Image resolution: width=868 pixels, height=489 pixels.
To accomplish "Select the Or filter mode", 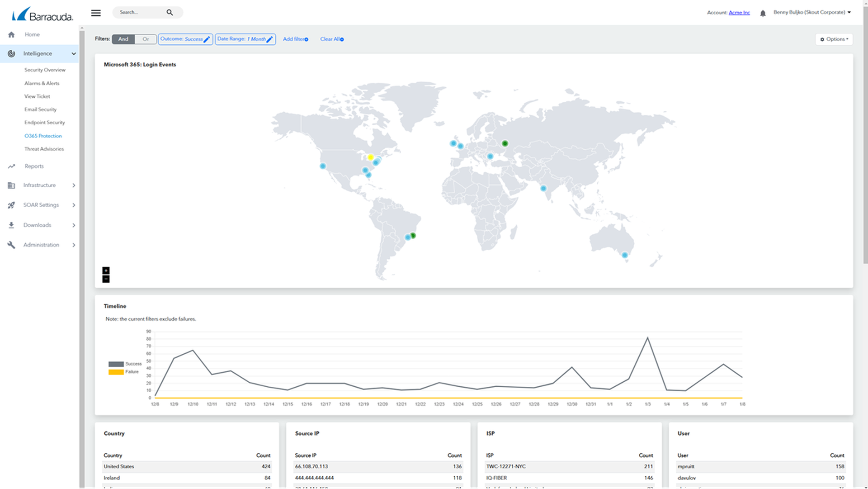I will (x=146, y=39).
